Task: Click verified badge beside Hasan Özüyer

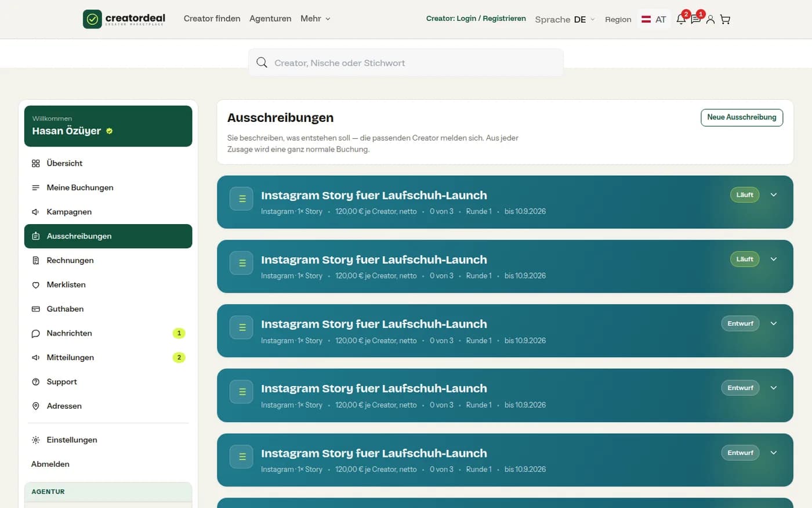Action: (109, 131)
